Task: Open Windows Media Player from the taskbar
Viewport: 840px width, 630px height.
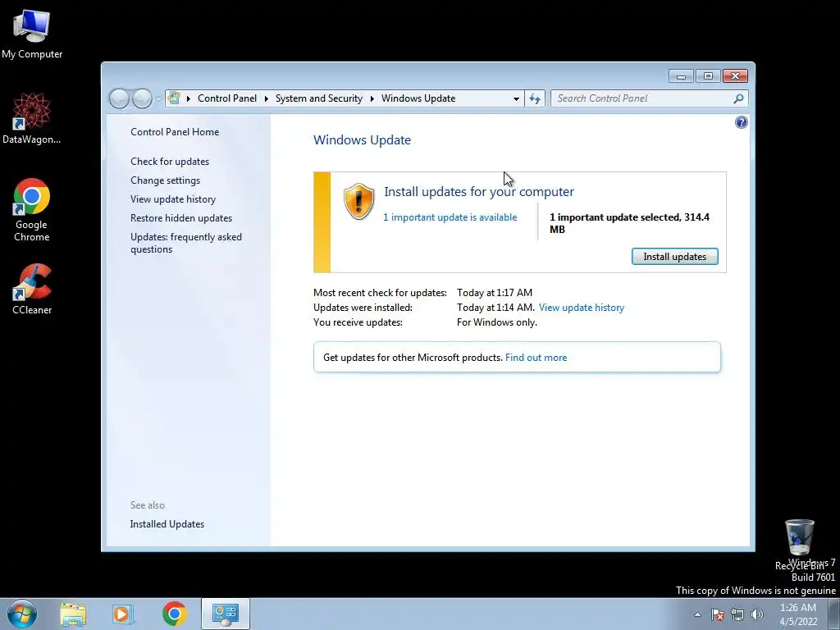Action: [x=123, y=614]
